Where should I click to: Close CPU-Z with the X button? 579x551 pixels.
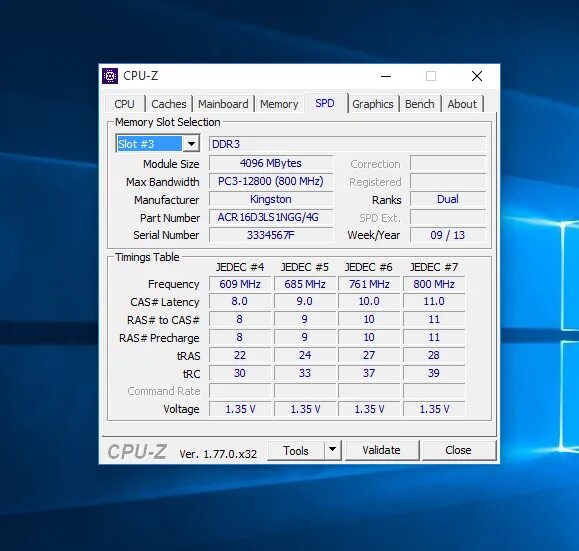(477, 76)
